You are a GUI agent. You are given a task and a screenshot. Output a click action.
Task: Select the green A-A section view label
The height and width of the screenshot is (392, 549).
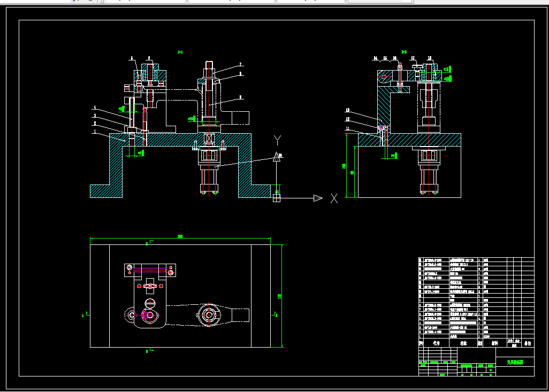180,52
